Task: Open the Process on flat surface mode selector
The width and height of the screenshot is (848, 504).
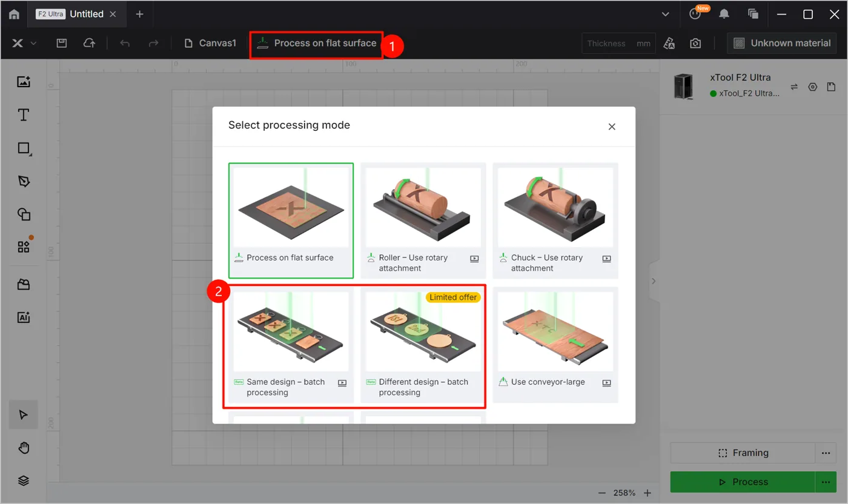Action: point(316,43)
